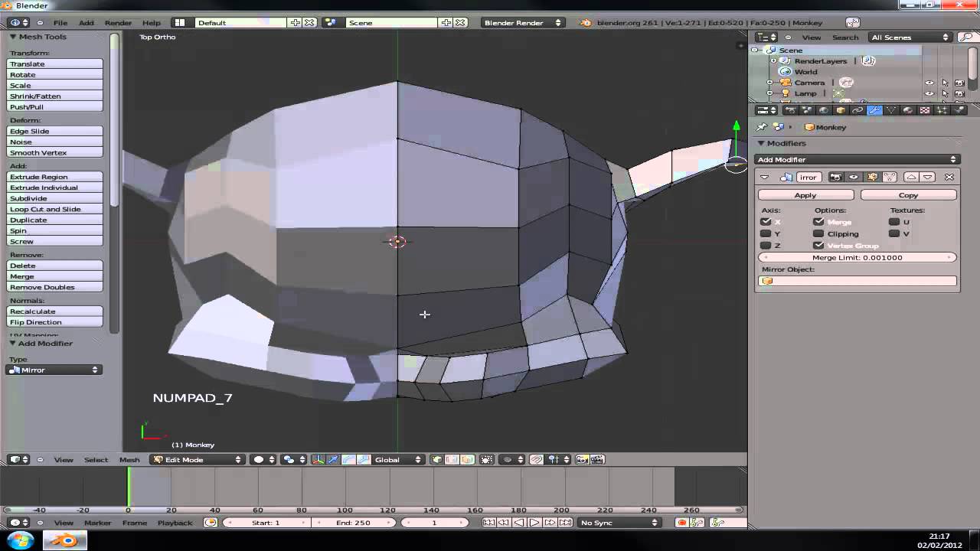Open the Add Modifier dropdown
Viewport: 980px width, 551px height.
point(857,159)
